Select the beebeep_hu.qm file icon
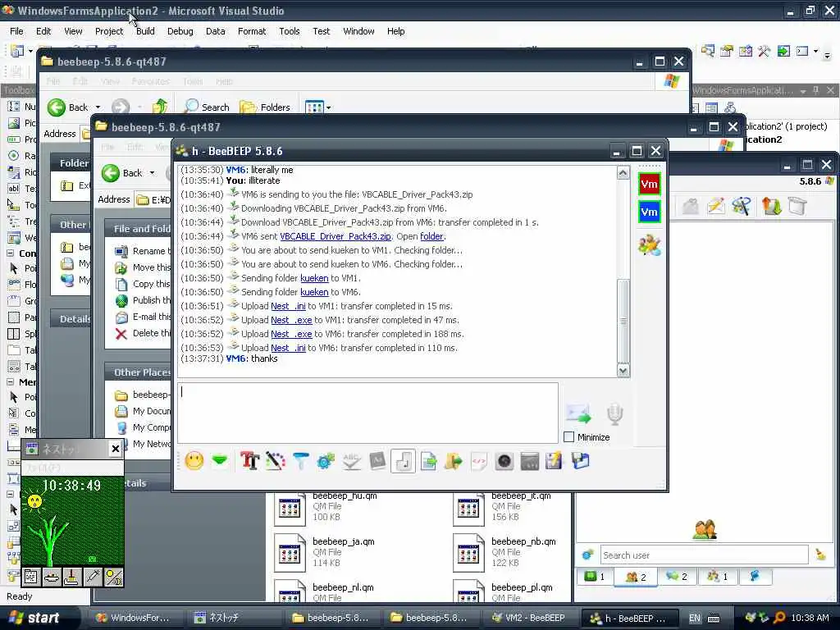Image resolution: width=840 pixels, height=630 pixels. tap(290, 508)
